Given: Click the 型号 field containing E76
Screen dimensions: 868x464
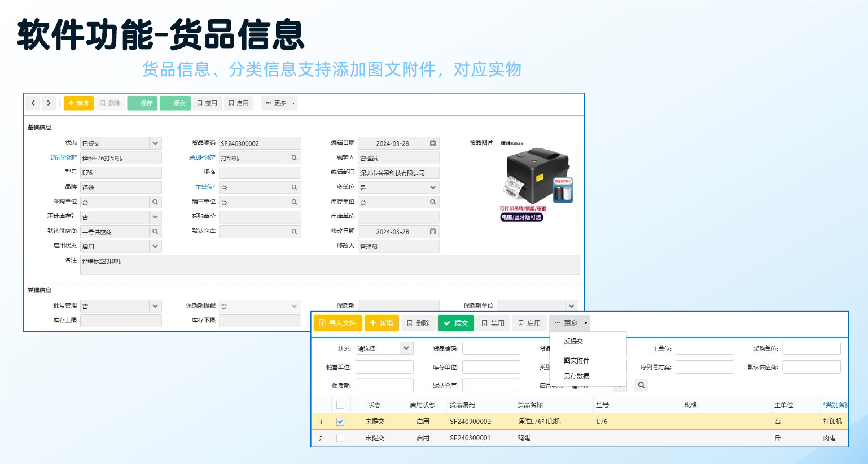Looking at the screenshot, I should click(x=121, y=173).
